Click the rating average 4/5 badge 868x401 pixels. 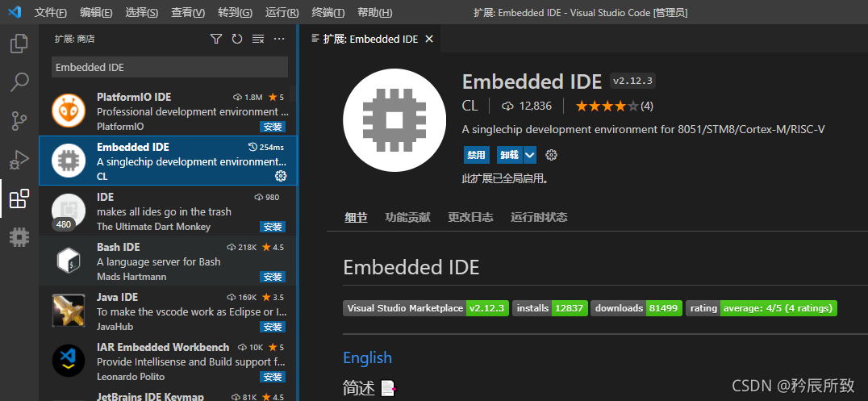click(762, 308)
